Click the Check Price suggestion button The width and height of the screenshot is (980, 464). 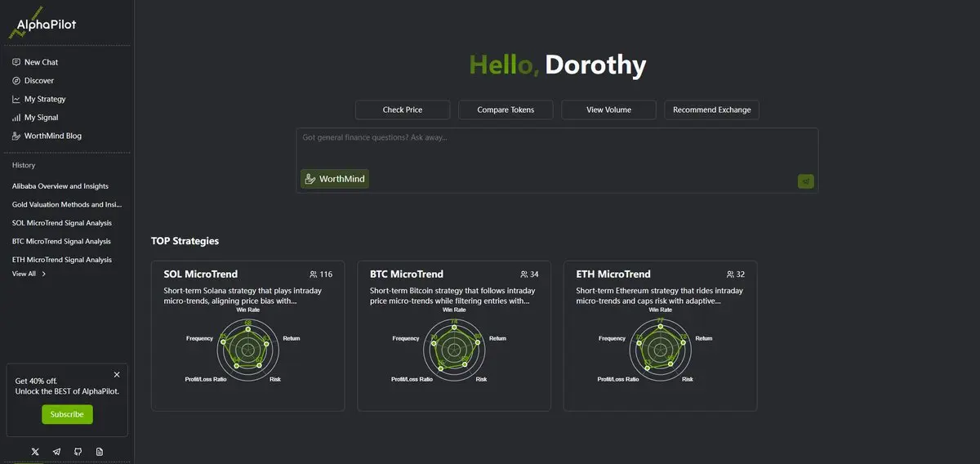[403, 109]
